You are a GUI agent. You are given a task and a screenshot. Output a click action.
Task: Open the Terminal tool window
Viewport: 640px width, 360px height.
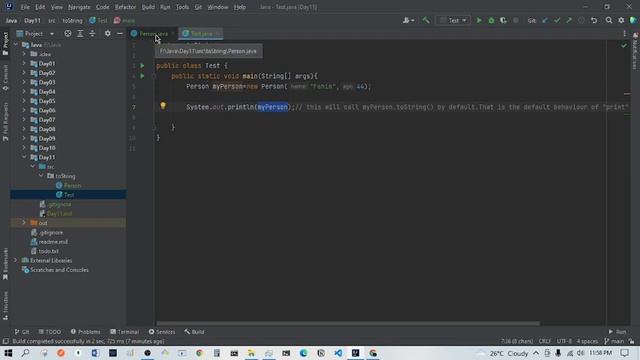point(124,332)
